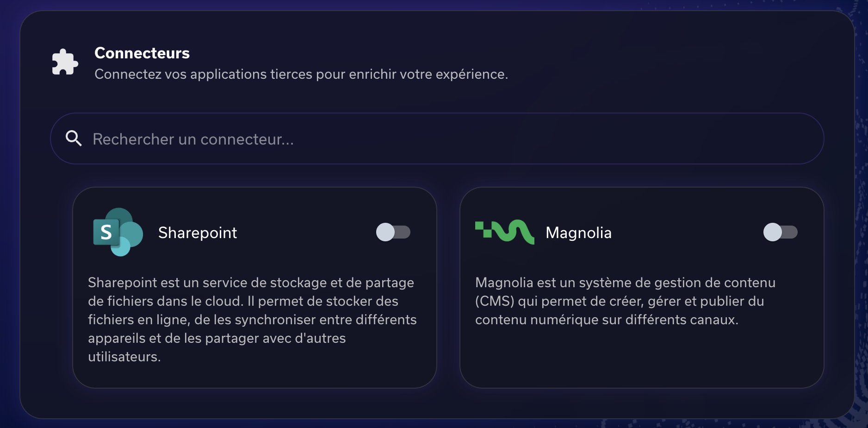The image size is (868, 428).
Task: Click the Sharepoint description paragraph
Action: 252,320
